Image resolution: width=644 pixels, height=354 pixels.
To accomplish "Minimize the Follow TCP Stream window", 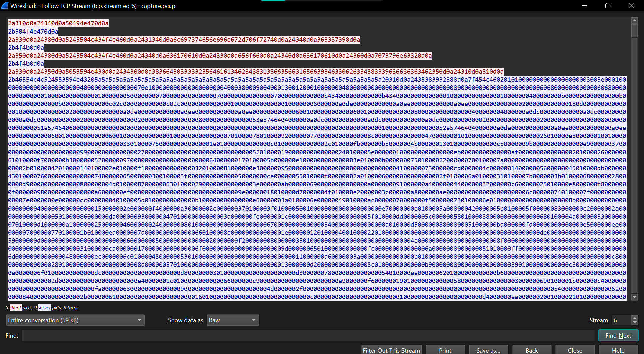I will click(x=585, y=6).
